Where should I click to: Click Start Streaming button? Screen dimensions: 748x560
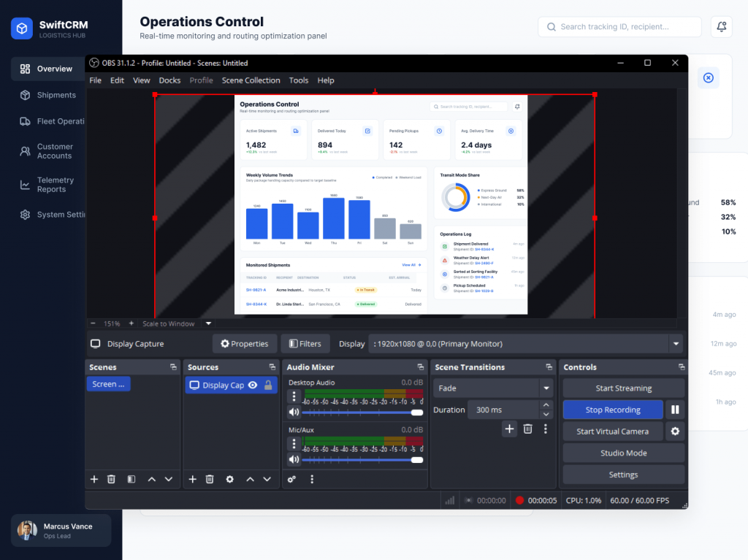pos(624,388)
